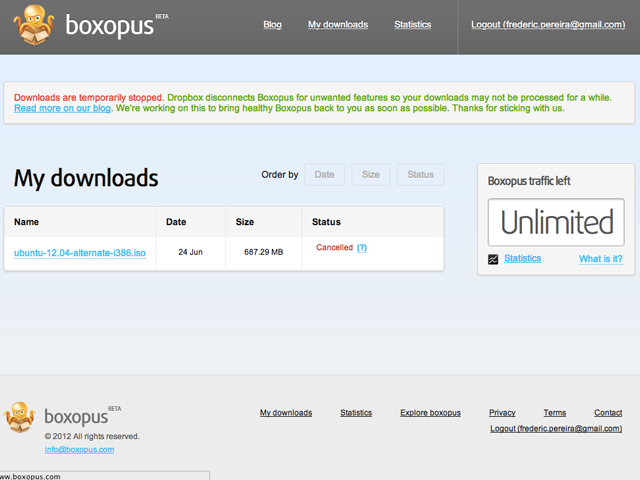Click the footer octopus logo
Image resolution: width=640 pixels, height=480 pixels.
coord(19,417)
